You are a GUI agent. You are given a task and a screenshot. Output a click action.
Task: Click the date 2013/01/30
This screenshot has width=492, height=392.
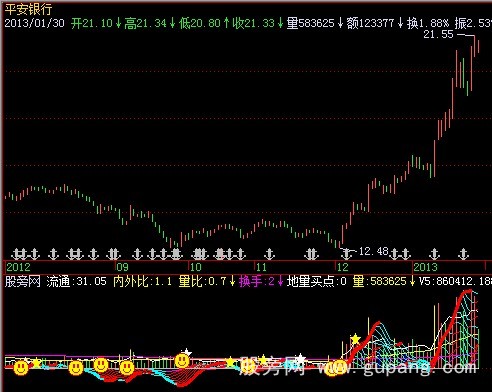pos(34,23)
